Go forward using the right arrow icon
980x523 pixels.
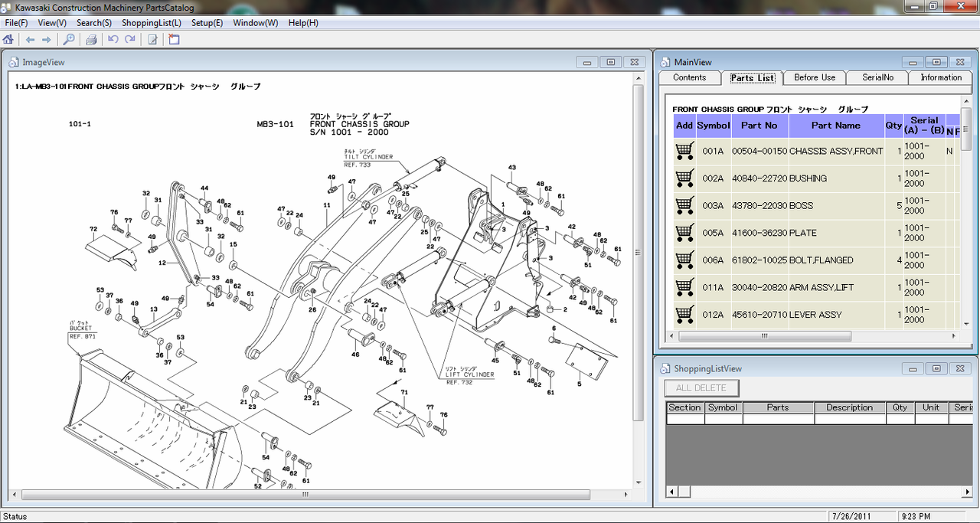[46, 39]
